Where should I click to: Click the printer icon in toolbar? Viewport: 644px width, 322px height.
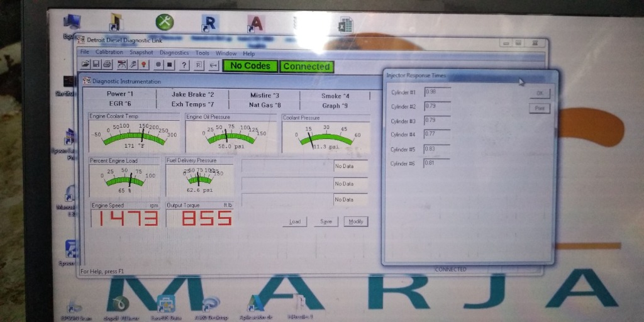coord(107,65)
